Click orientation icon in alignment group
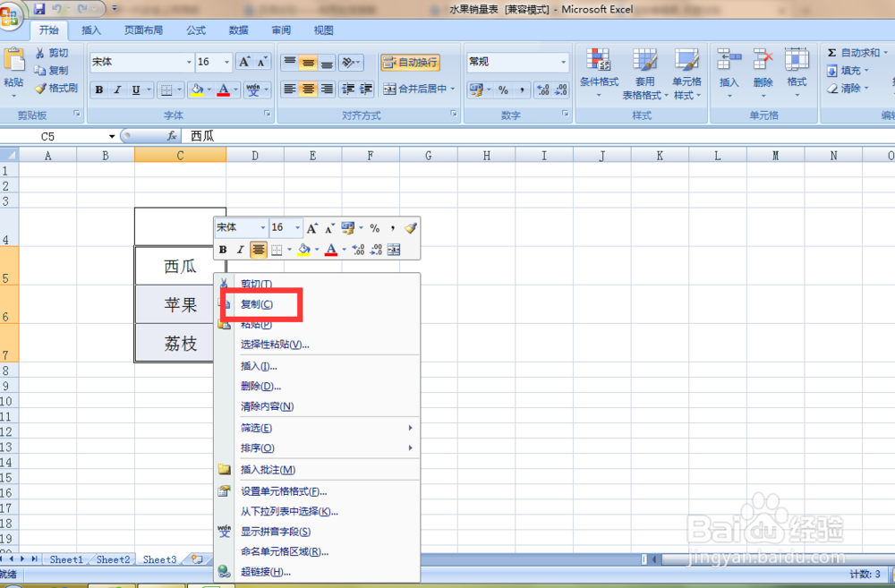 click(x=351, y=63)
